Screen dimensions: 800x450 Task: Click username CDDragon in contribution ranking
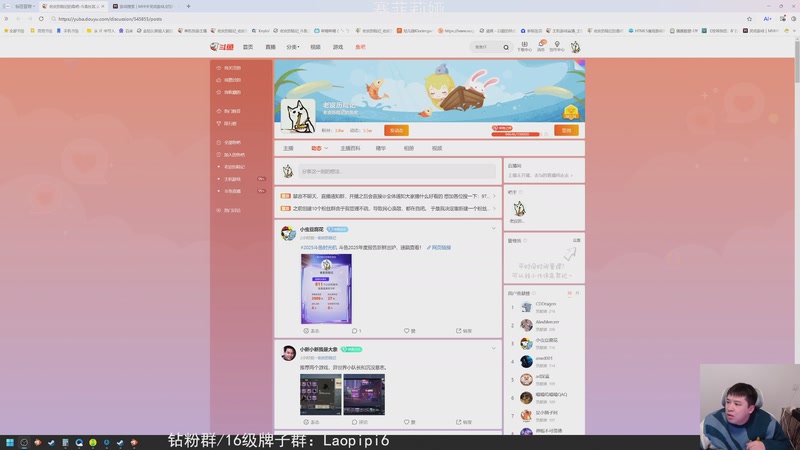coord(545,304)
